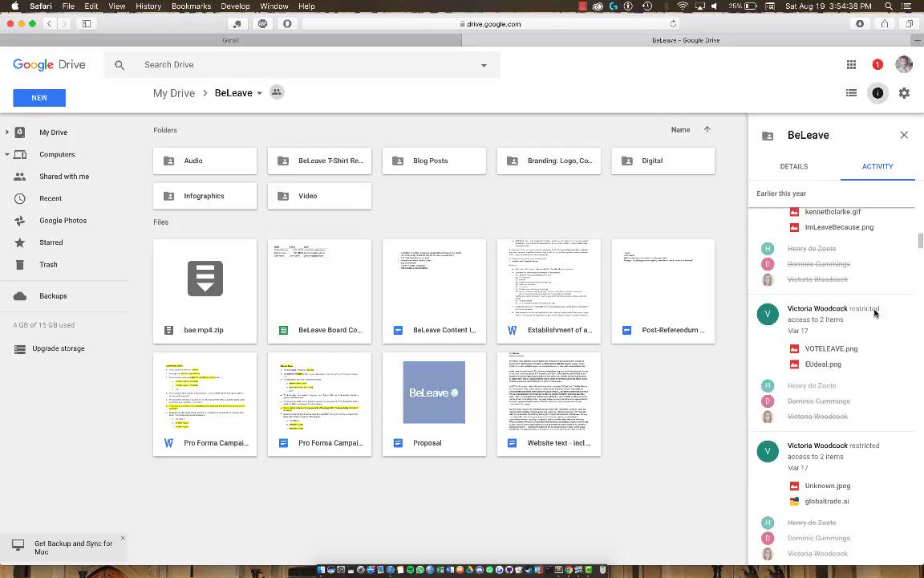Open globaltrade.ai in activity list
The height and width of the screenshot is (578, 924).
[x=827, y=501]
